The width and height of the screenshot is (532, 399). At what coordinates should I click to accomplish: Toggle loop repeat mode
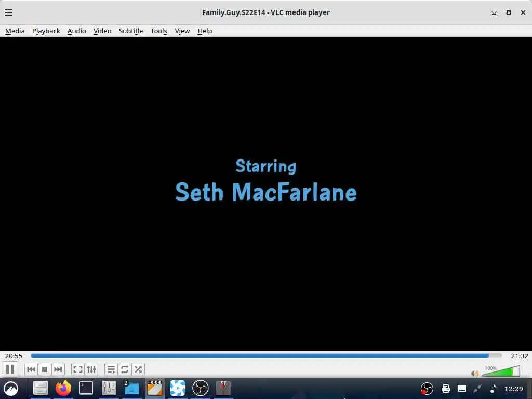[x=125, y=369]
